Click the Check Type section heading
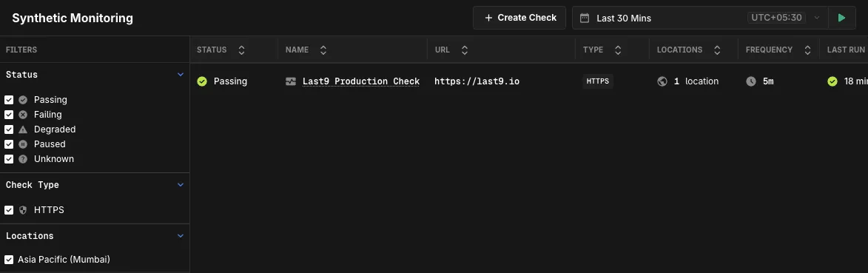 (32, 184)
